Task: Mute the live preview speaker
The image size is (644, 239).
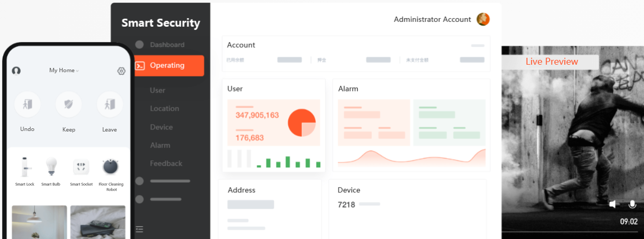Action: (x=613, y=204)
